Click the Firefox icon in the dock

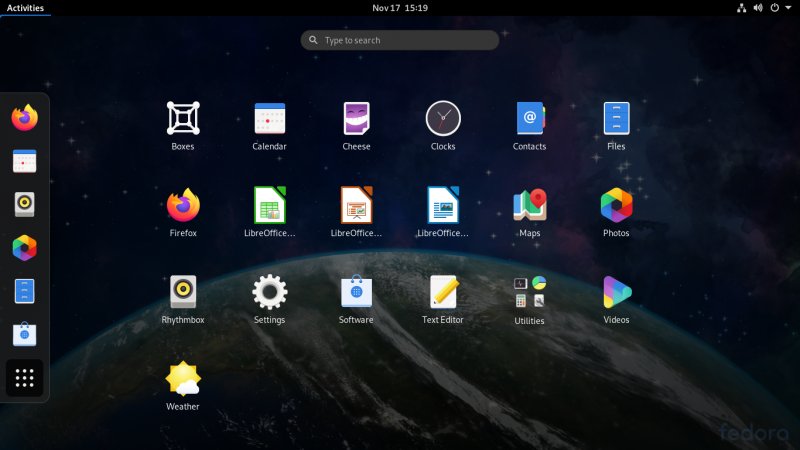click(24, 118)
